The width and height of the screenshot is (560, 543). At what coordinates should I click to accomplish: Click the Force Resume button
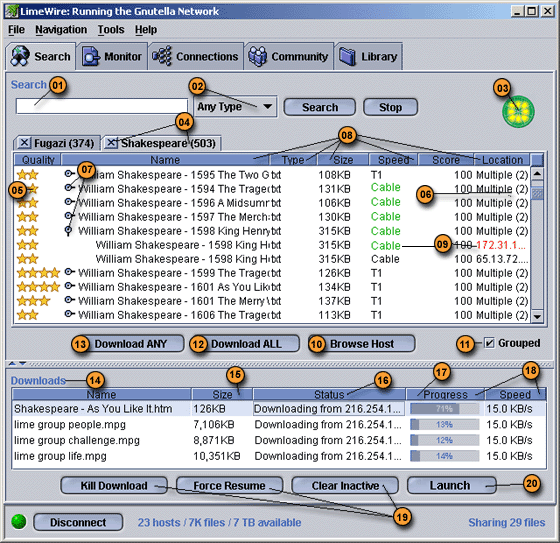coord(229,485)
